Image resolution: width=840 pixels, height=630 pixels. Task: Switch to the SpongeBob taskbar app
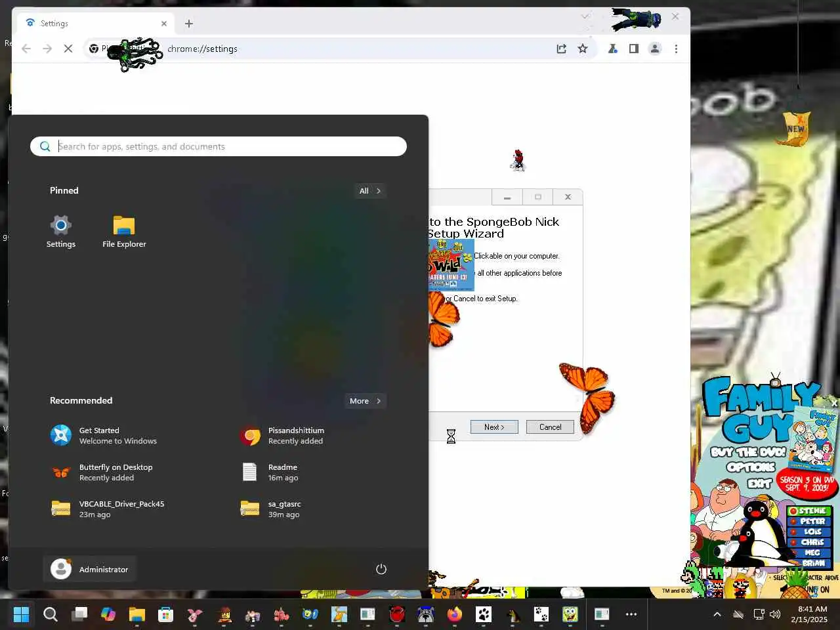click(x=570, y=614)
